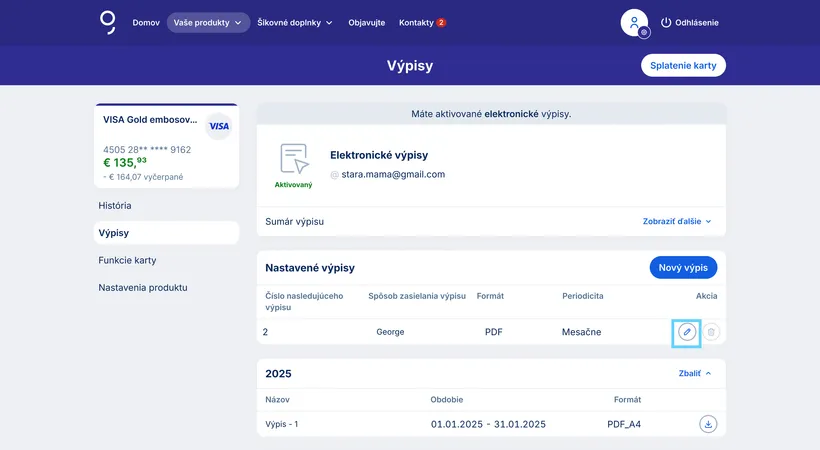
Task: Click the Aktivovaný status label
Action: (x=293, y=185)
